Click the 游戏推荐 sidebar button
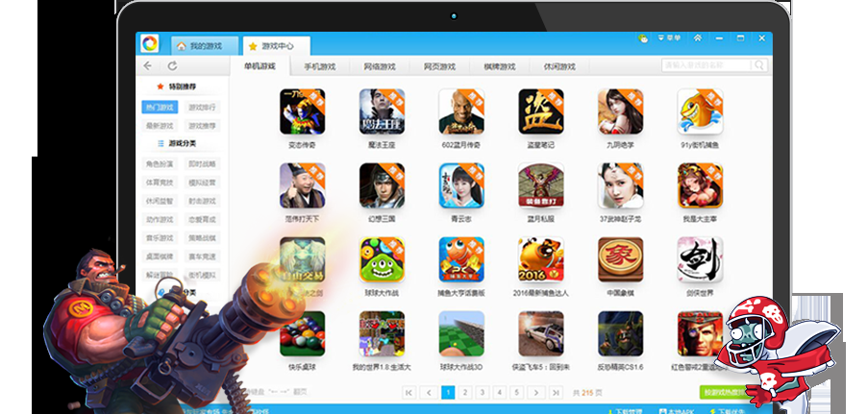 tap(202, 126)
